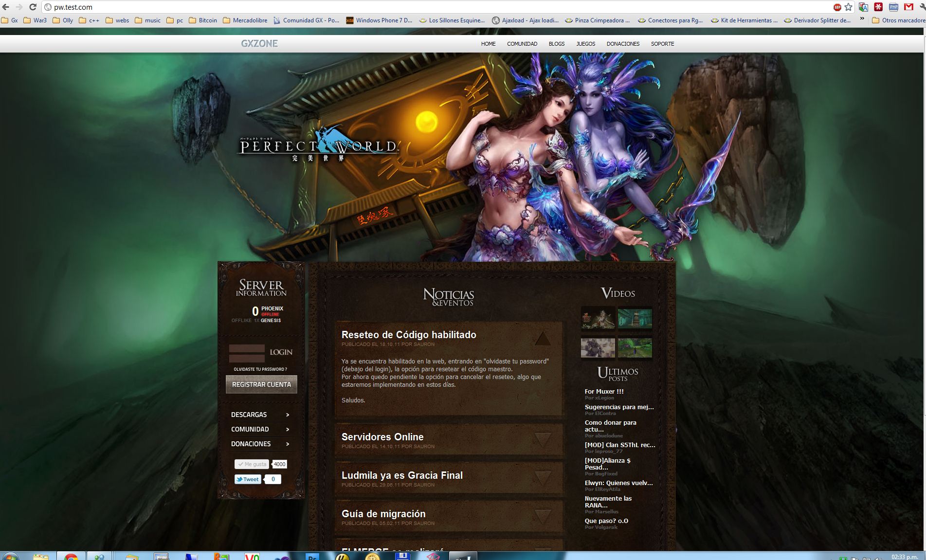Open the Olly bookmarks folder
Screen dimensions: 926x560
[x=63, y=20]
